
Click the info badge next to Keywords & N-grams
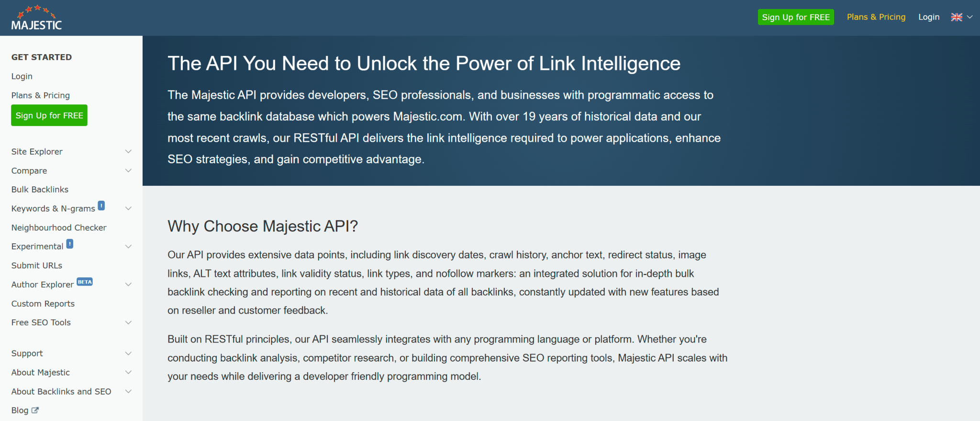101,205
